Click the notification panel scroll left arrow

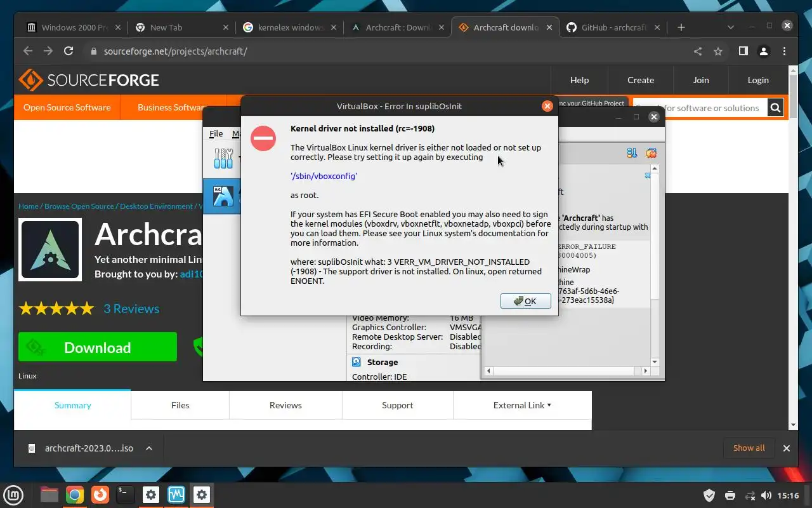[487, 371]
